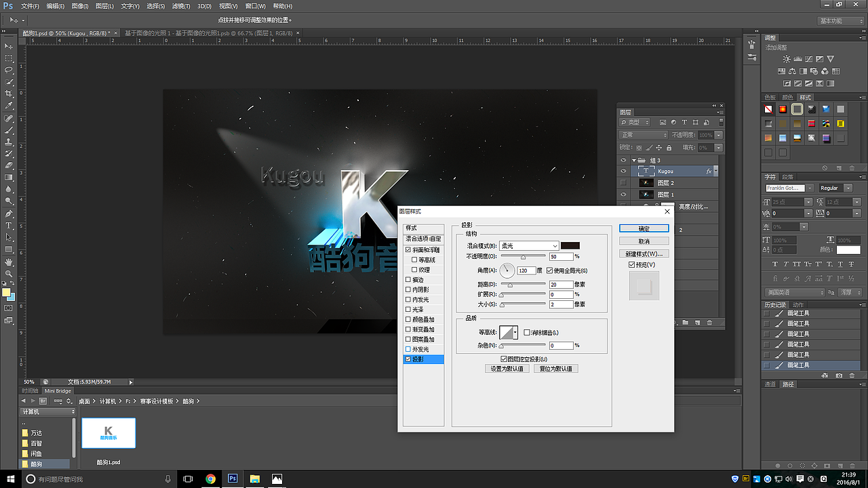Viewport: 868px width, 488px height.
Task: Toggle the 斜面和浮雕 style checkbox
Action: pos(408,250)
